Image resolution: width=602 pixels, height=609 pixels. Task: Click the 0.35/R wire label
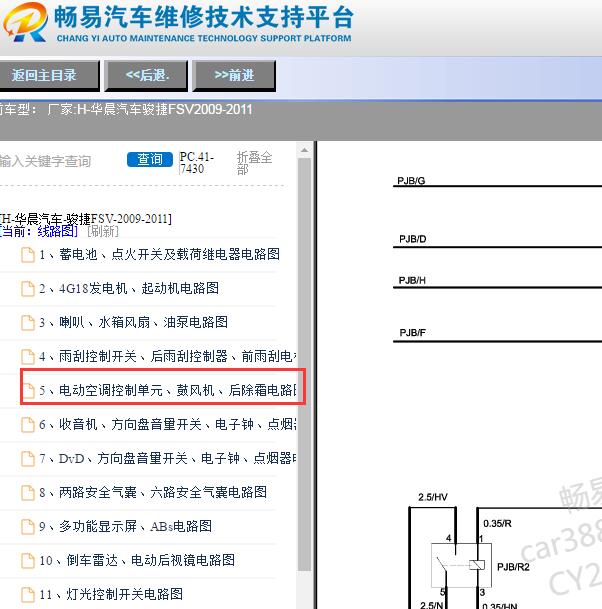[x=497, y=524]
